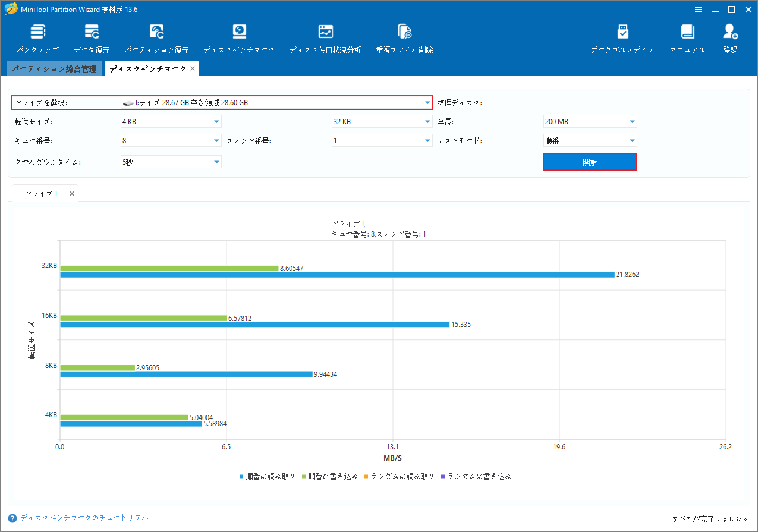Image resolution: width=758 pixels, height=532 pixels.
Task: Click the value 15.335
Action: 461,325
